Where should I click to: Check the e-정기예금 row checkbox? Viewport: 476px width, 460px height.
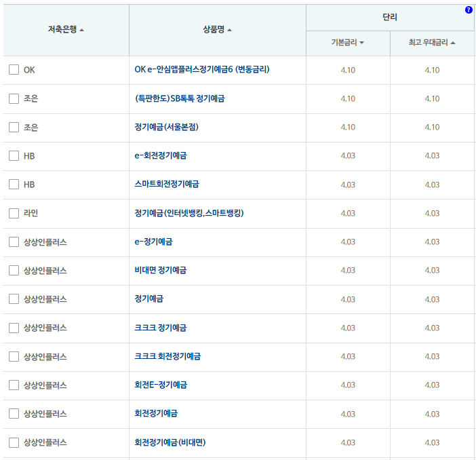point(14,242)
